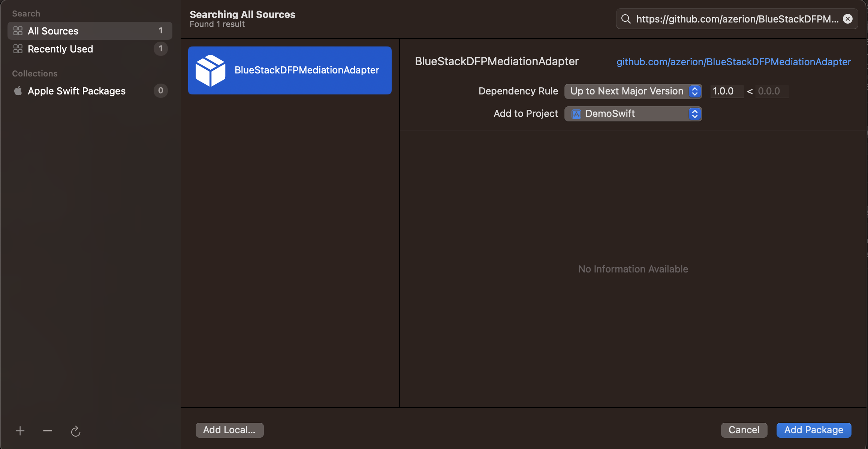Refresh package collections with the circular arrow
Screen dimensions: 868x449
[x=76, y=431]
